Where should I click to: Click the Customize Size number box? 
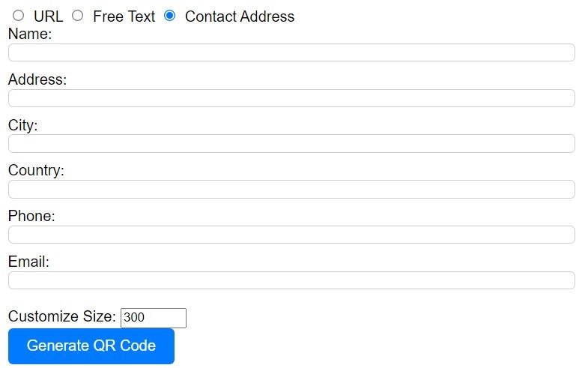(154, 318)
